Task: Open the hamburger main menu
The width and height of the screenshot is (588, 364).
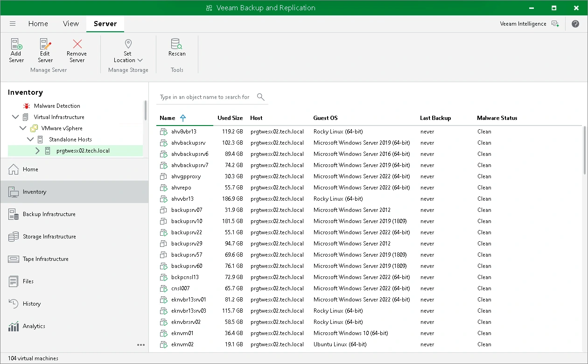Action: (13, 24)
